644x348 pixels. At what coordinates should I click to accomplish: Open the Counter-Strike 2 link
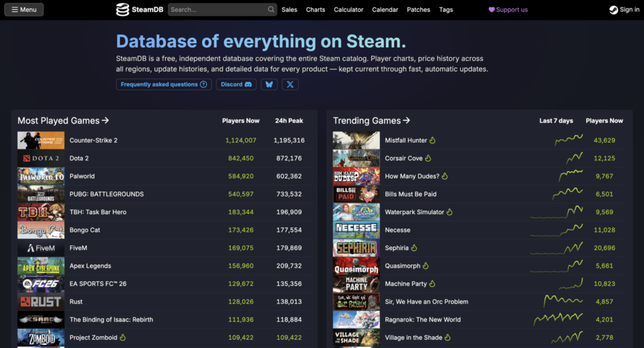tap(93, 140)
